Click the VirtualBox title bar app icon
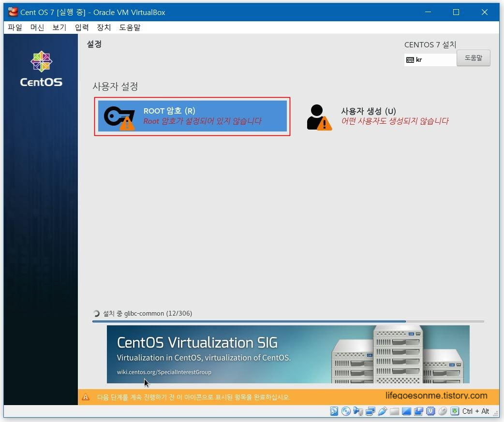504x422 pixels. pyautogui.click(x=13, y=12)
